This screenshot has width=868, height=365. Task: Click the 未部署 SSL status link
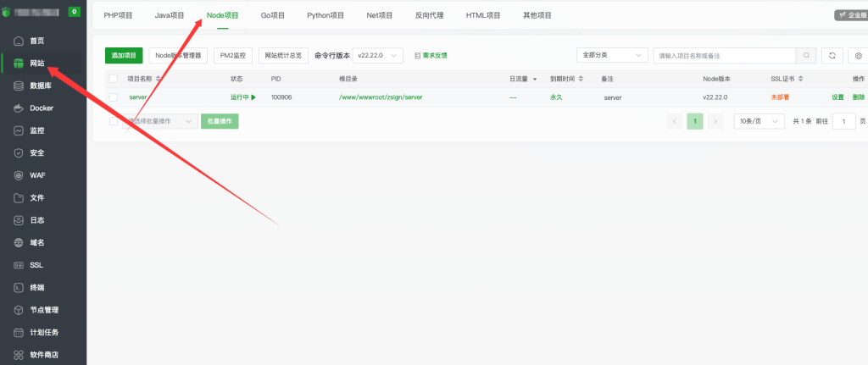(x=780, y=97)
